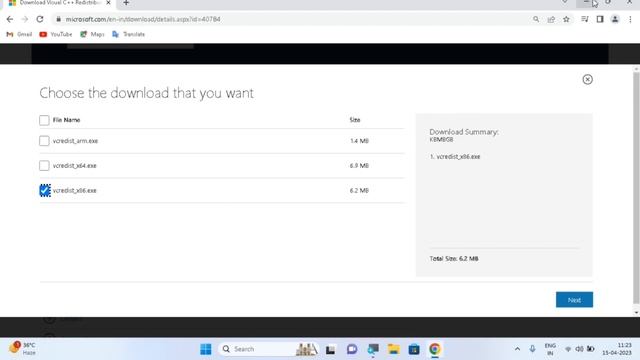The height and width of the screenshot is (360, 640).
Task: Open Chrome three-dot menu
Action: click(x=630, y=19)
